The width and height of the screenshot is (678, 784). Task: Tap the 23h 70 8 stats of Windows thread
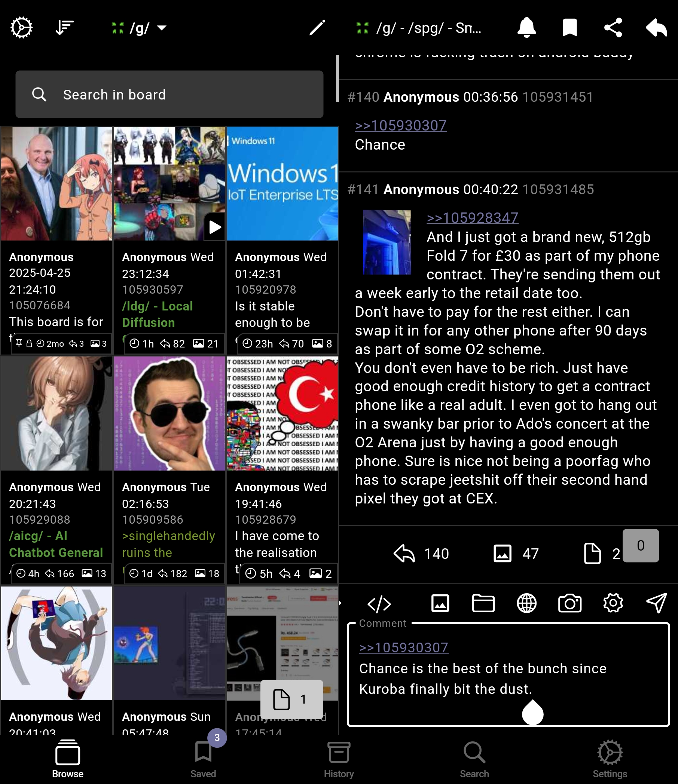287,344
